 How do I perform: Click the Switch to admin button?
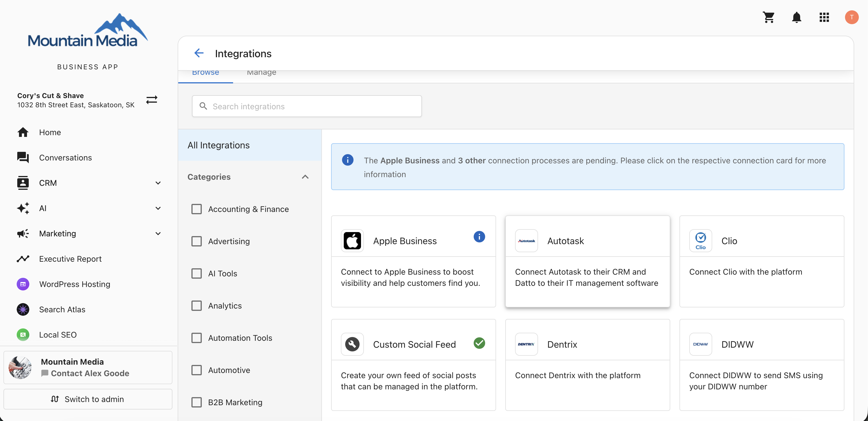pos(88,399)
